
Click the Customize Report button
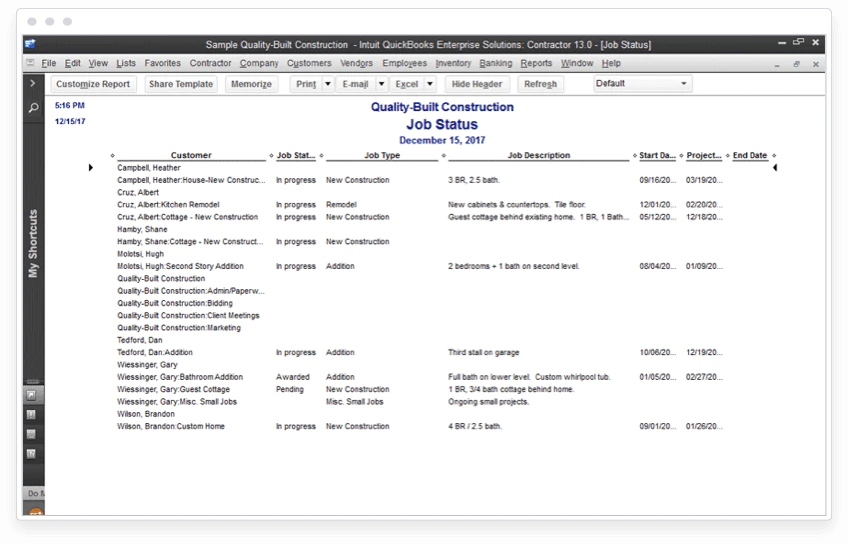[x=93, y=84]
